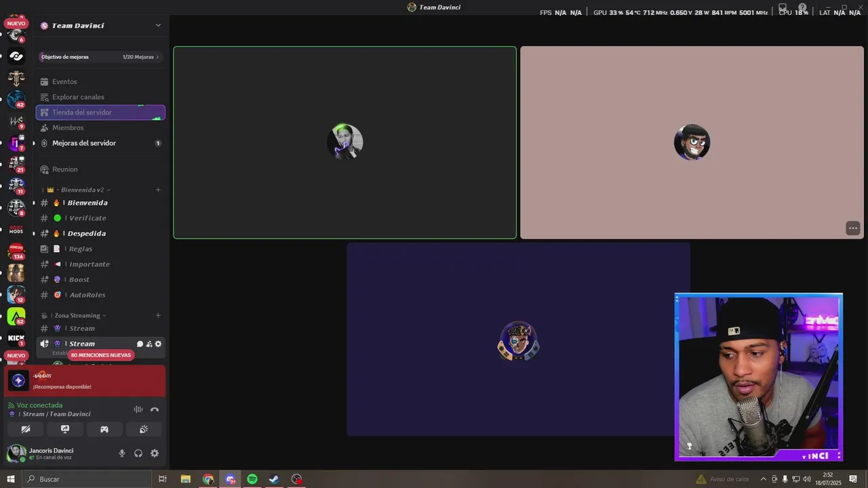868x488 pixels.
Task: Open the Verificate text channel
Action: tap(100, 218)
